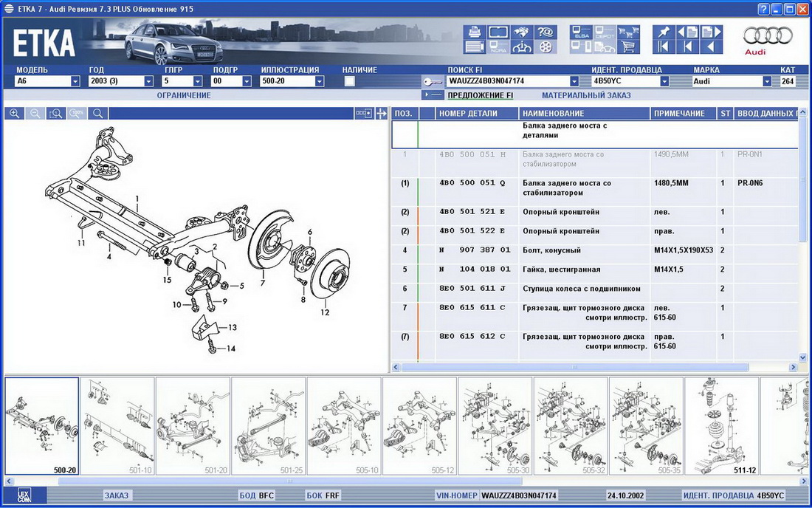Click the Audi rings logo
This screenshot has width=812, height=508.
coord(768,35)
